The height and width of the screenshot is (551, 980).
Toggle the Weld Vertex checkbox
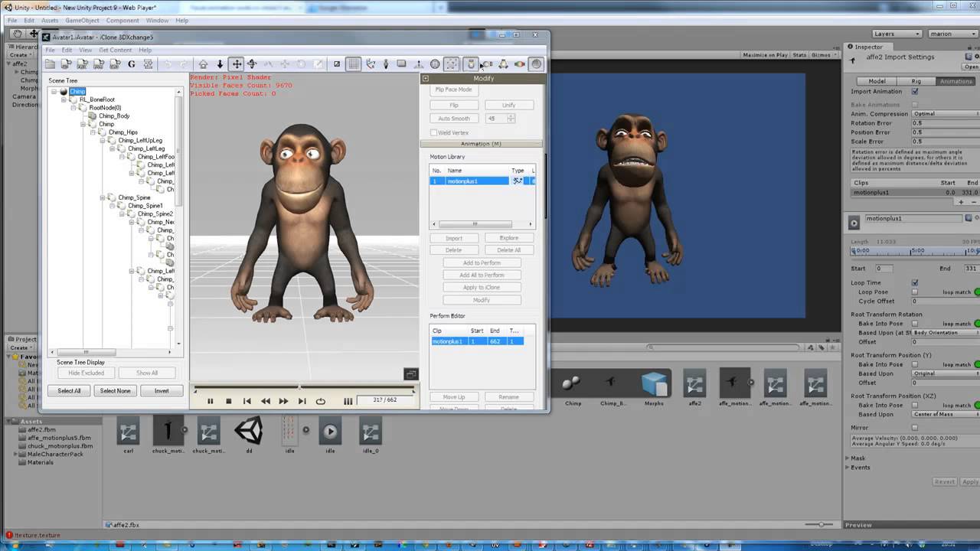[x=433, y=132]
